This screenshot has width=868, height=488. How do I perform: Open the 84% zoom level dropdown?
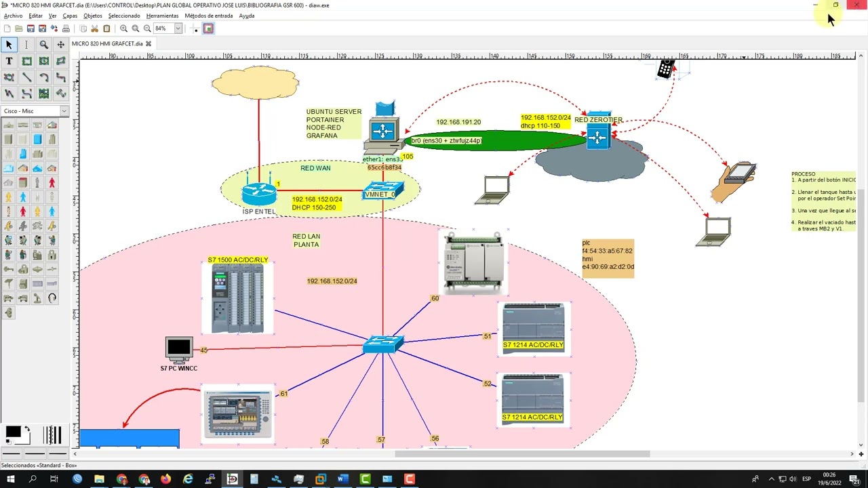click(x=178, y=28)
